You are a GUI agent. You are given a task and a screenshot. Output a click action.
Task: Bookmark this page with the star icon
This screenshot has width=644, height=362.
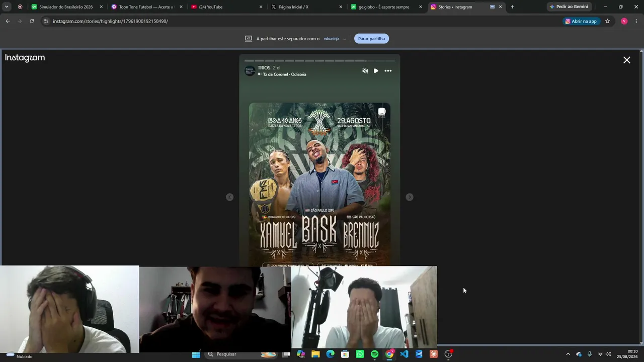[x=607, y=21]
